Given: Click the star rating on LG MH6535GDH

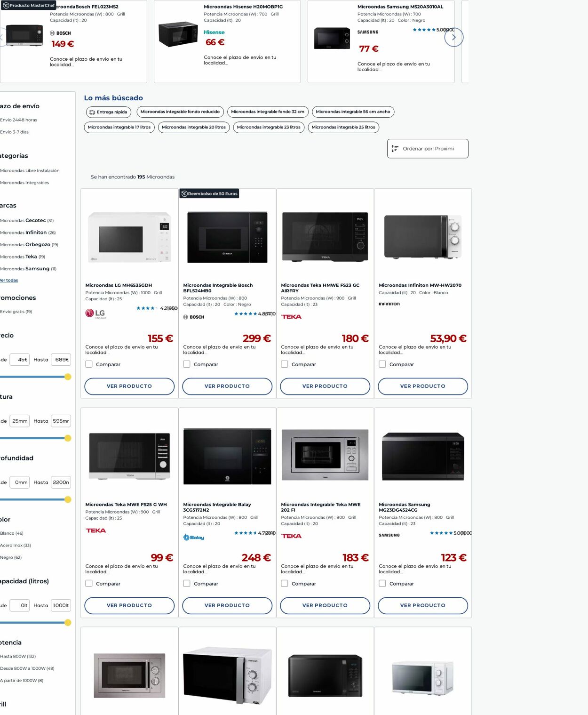Looking at the screenshot, I should (x=146, y=308).
